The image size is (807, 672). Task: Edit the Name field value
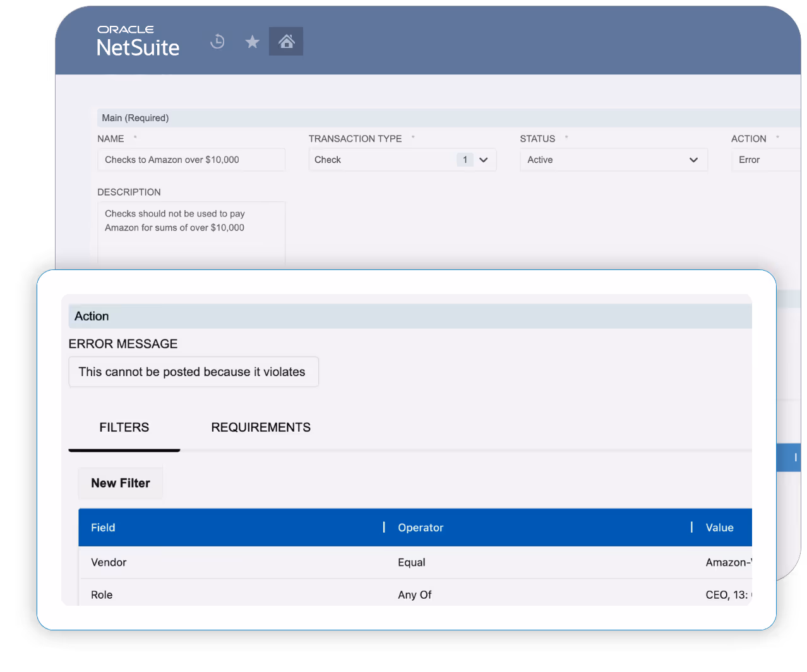click(191, 160)
